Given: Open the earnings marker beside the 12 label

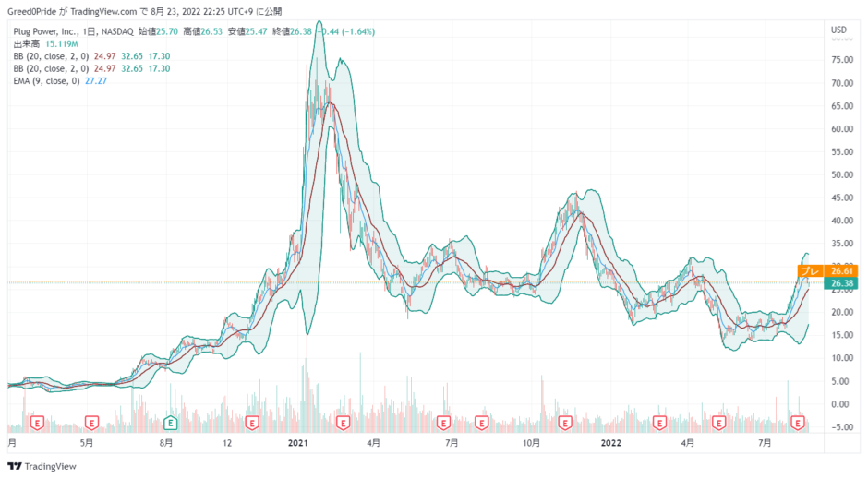Looking at the screenshot, I should (x=251, y=423).
